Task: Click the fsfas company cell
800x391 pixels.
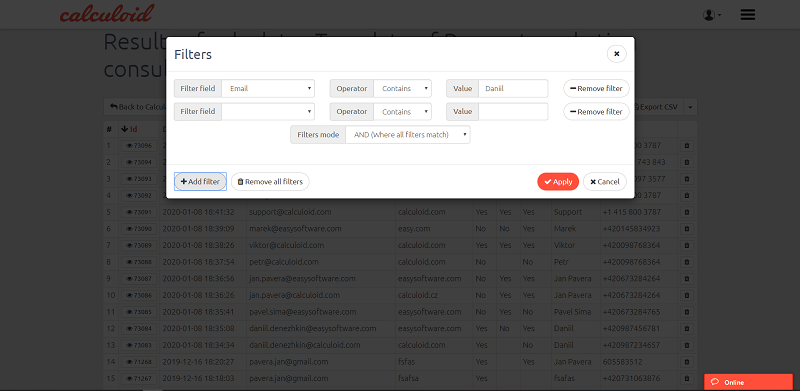Action: (407, 362)
